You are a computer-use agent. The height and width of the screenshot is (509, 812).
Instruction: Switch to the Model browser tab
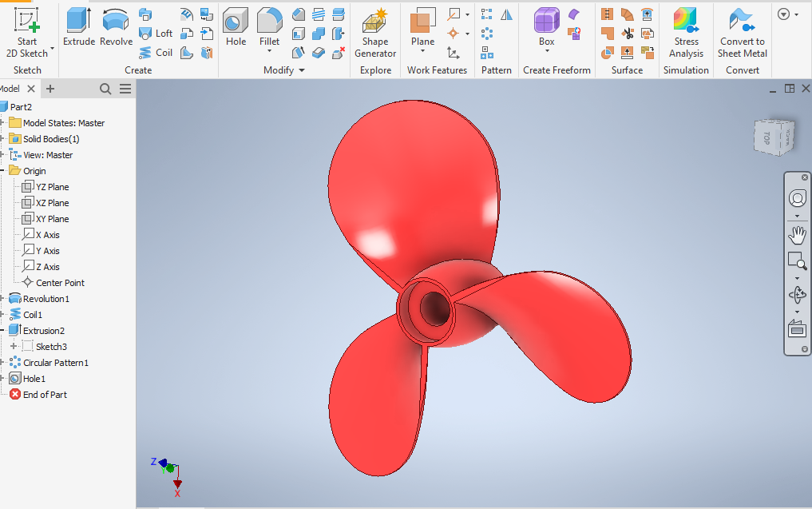(x=10, y=89)
